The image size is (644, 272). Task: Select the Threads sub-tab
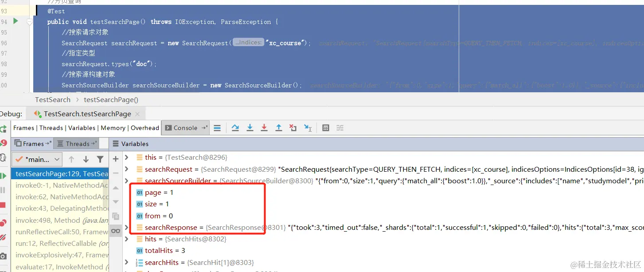pyautogui.click(x=77, y=144)
